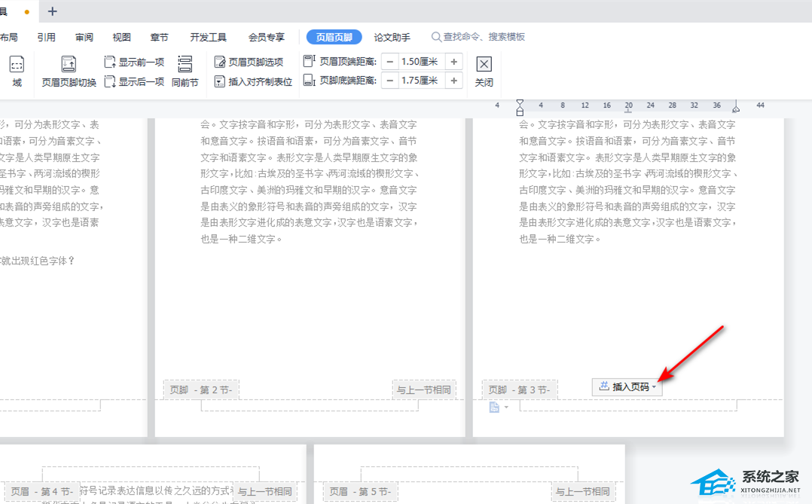
Task: Expand the 插入页码 dropdown
Action: pyautogui.click(x=654, y=387)
